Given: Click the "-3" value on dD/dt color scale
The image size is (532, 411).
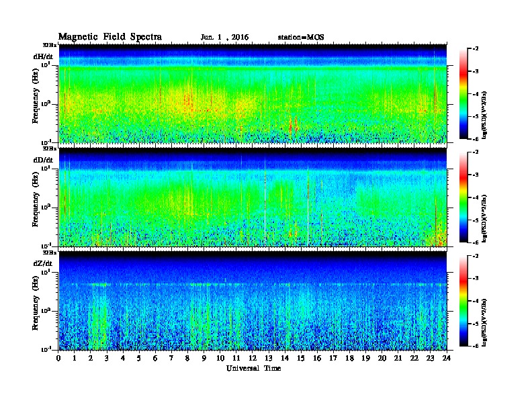Looking at the screenshot, I should coord(476,175).
